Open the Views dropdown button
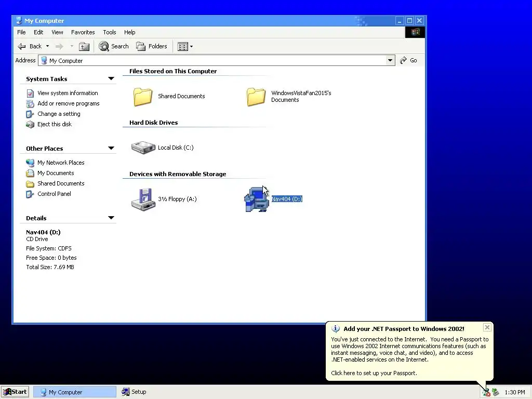Image resolution: width=532 pixels, height=399 pixels. click(185, 46)
